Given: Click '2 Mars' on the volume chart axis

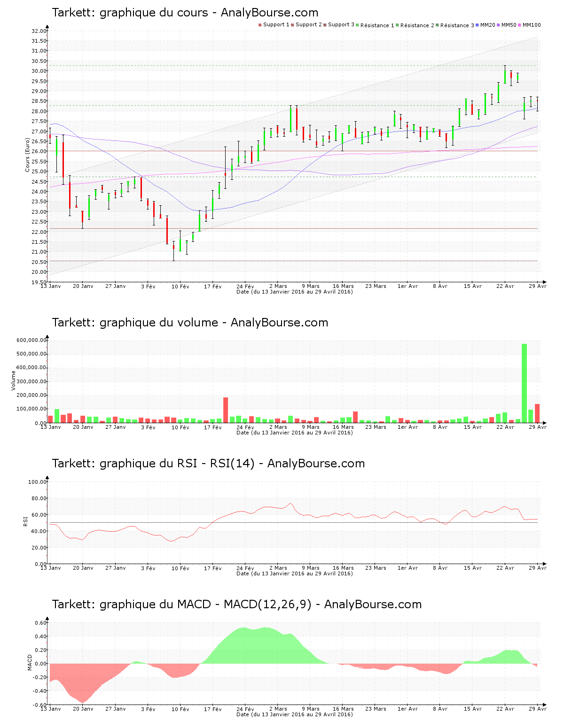Looking at the screenshot, I should (278, 427).
